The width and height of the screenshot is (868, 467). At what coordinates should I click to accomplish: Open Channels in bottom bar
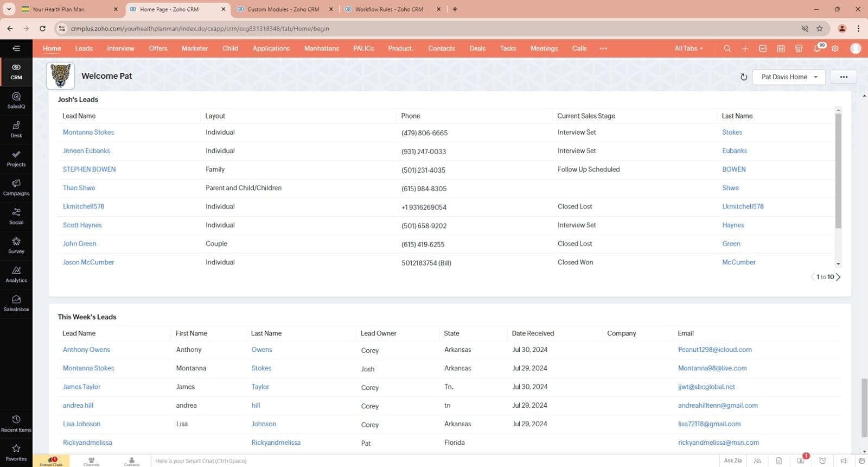click(92, 461)
